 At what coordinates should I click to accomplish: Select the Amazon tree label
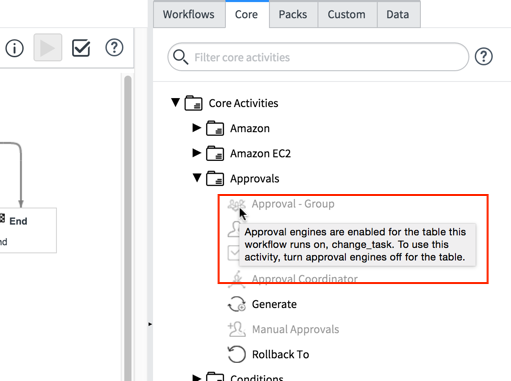click(x=250, y=128)
